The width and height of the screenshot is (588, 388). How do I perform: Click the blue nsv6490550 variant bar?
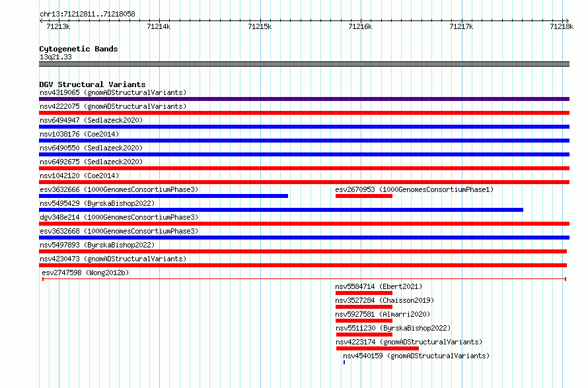pos(304,154)
